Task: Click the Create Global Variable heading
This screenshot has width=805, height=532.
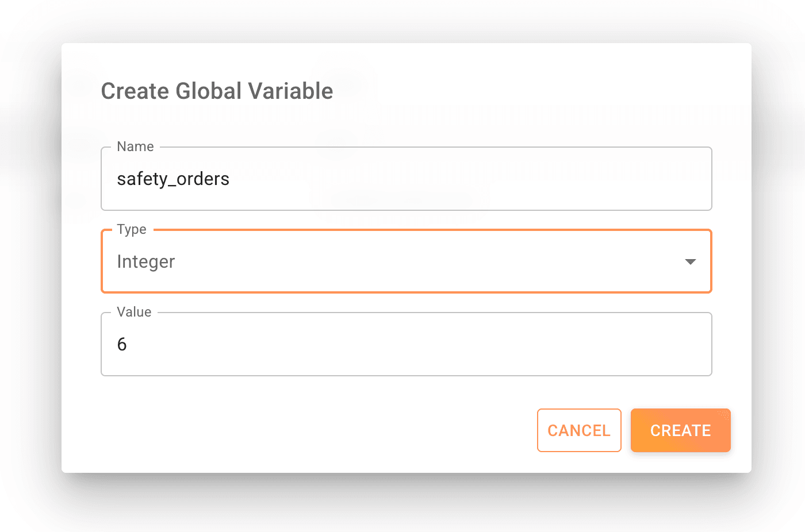Action: coord(217,91)
